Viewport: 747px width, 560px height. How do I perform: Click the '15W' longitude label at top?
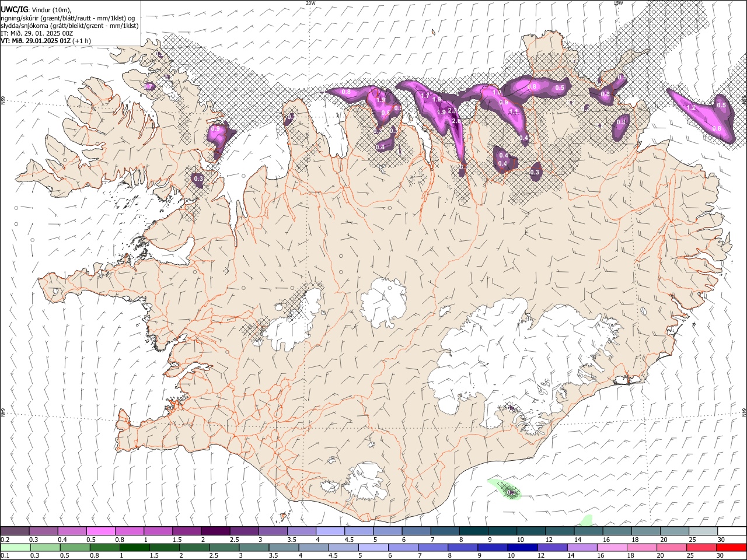pos(618,3)
